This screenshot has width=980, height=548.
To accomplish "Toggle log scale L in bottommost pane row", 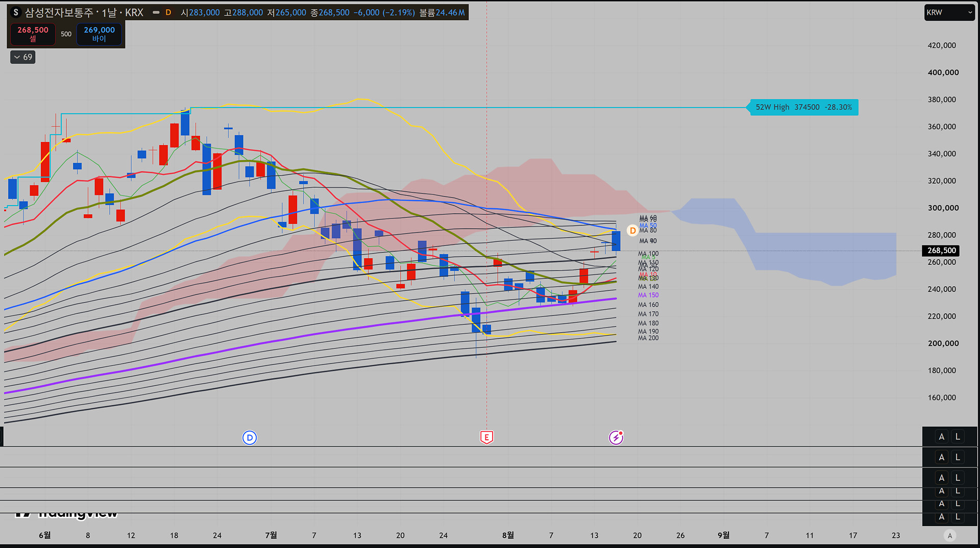I will coord(958,517).
